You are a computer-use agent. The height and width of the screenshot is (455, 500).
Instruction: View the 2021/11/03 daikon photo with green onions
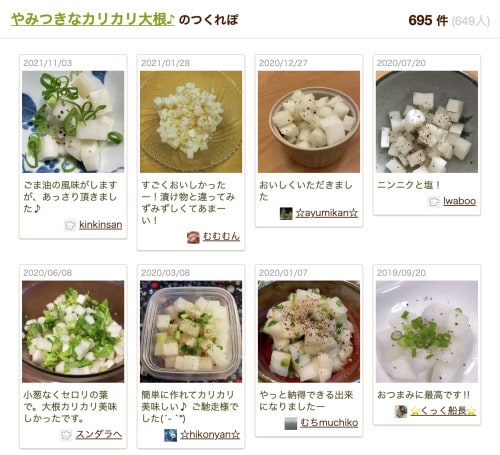[73, 122]
